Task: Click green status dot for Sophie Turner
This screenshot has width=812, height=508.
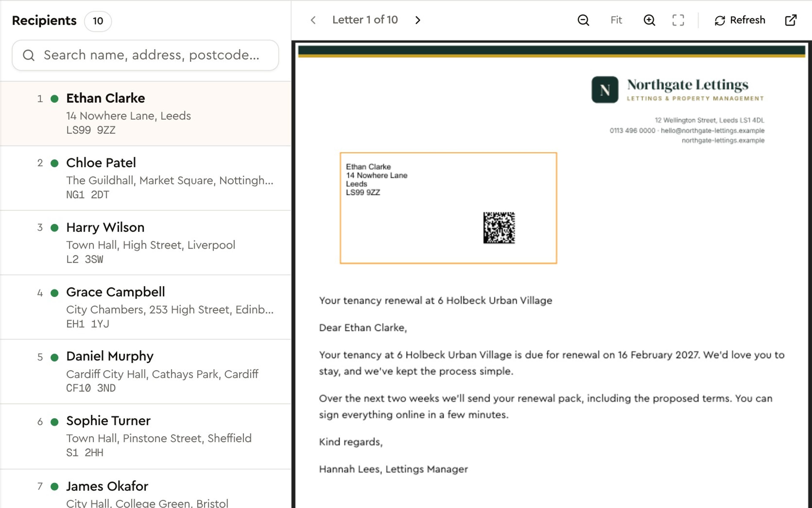Action: tap(54, 422)
